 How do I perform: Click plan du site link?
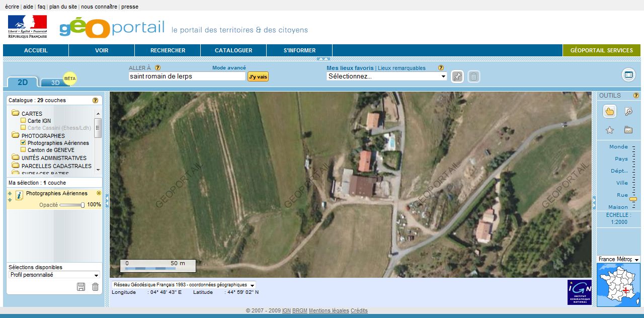(63, 7)
